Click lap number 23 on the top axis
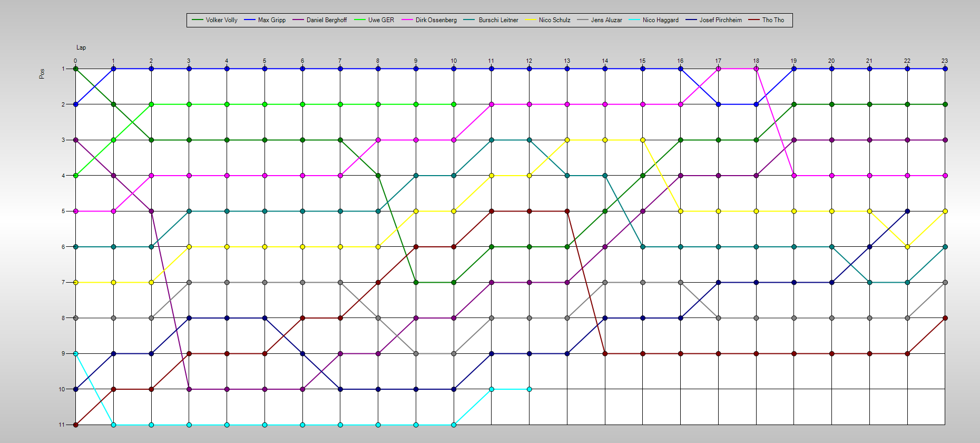Viewport: 980px width, 443px height. pyautogui.click(x=945, y=61)
